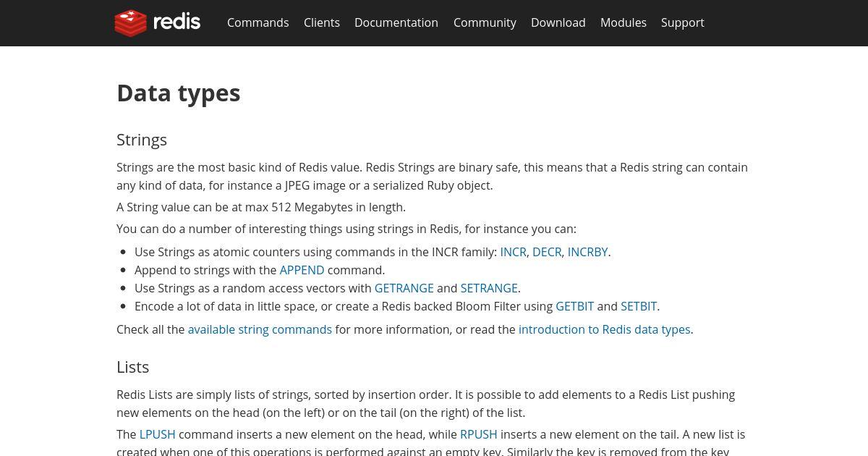Open the DECR command link

(547, 252)
